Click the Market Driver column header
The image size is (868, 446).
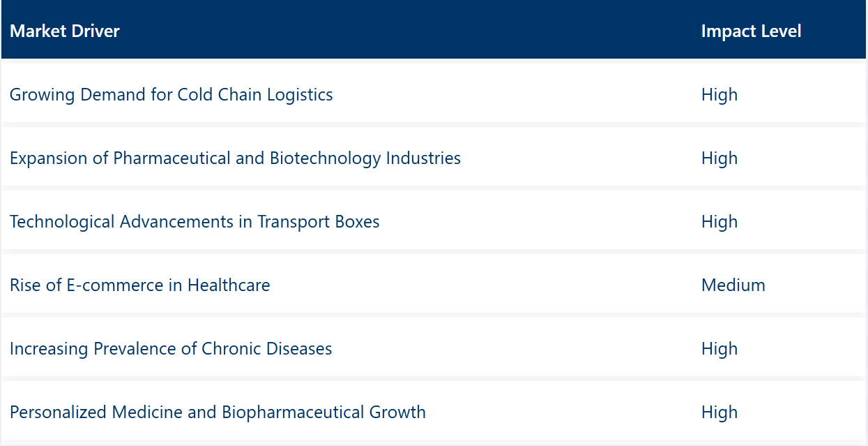[x=65, y=31]
